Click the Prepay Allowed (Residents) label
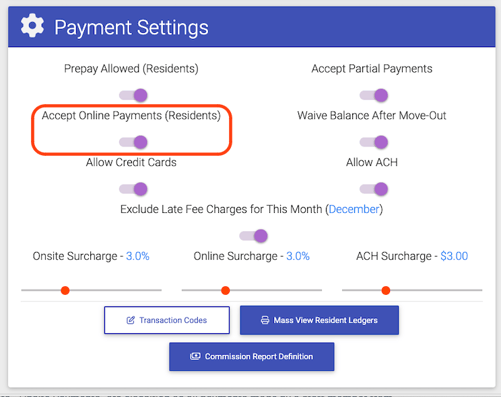Screen dimensions: 501x397 pyautogui.click(x=131, y=69)
